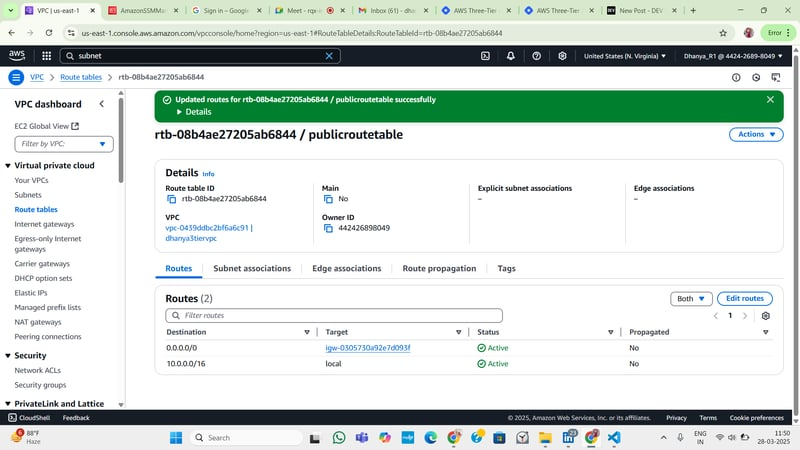Collapse the VPC dashboard sidebar

pyautogui.click(x=102, y=104)
